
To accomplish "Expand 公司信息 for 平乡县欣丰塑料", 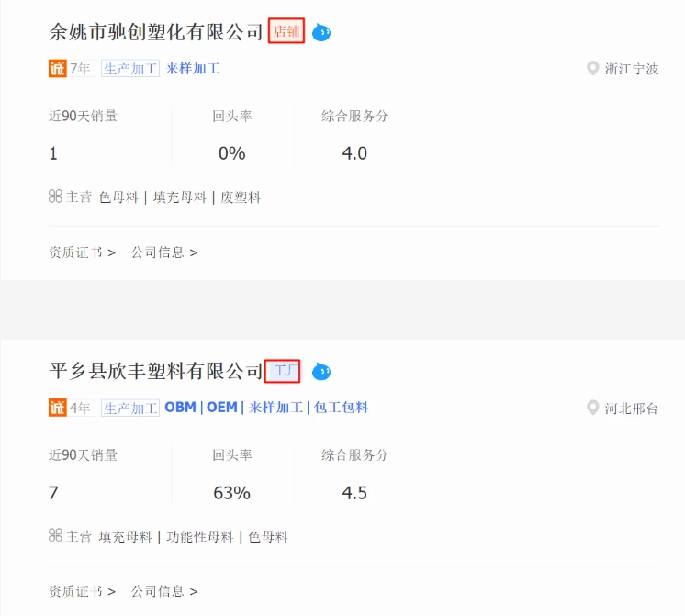I will coord(164,591).
